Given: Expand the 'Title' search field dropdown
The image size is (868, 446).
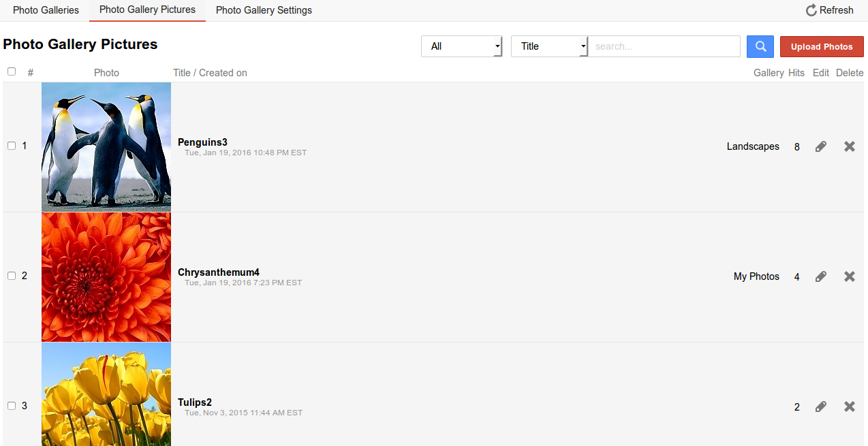Looking at the screenshot, I should [x=549, y=46].
